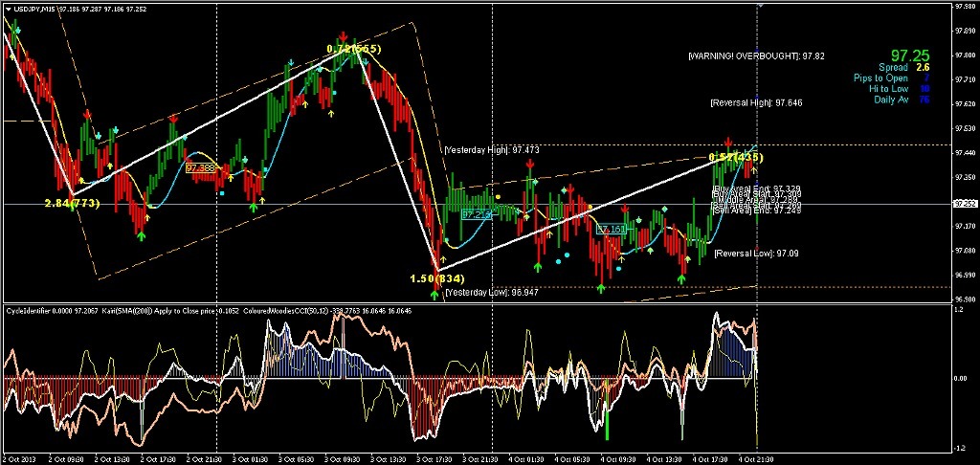Click the 4 Oct 05:30 time axis label
Screen dimensions: 980x465
pos(570,459)
